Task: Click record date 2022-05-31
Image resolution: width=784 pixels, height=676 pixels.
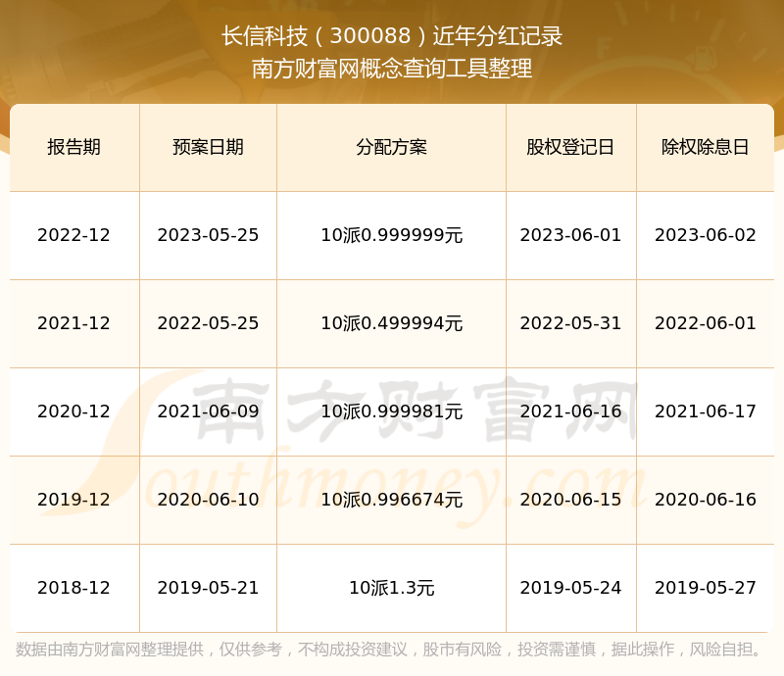Action: 570,323
